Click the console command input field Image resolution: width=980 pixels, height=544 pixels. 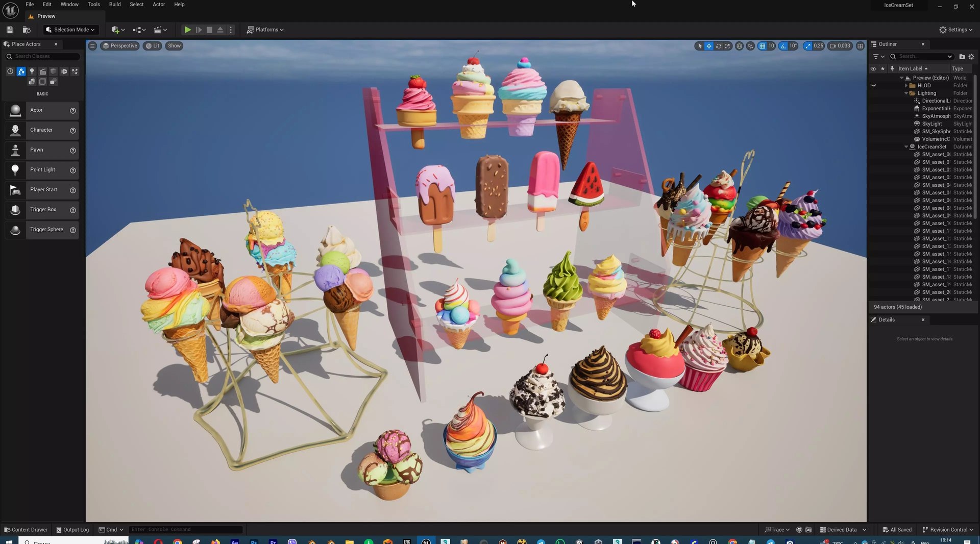(x=186, y=530)
